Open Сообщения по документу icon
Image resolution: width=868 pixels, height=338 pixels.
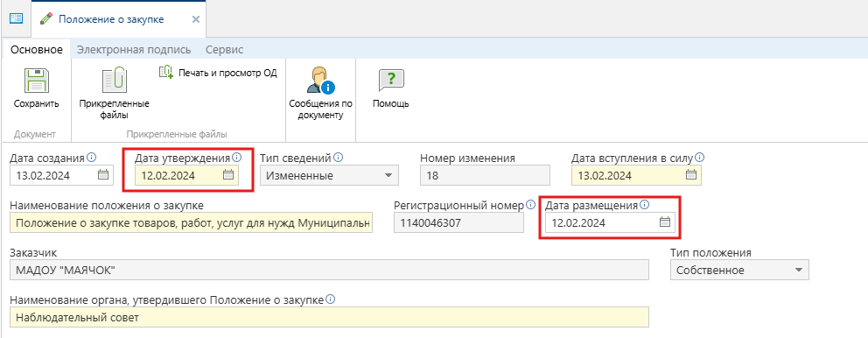click(320, 81)
